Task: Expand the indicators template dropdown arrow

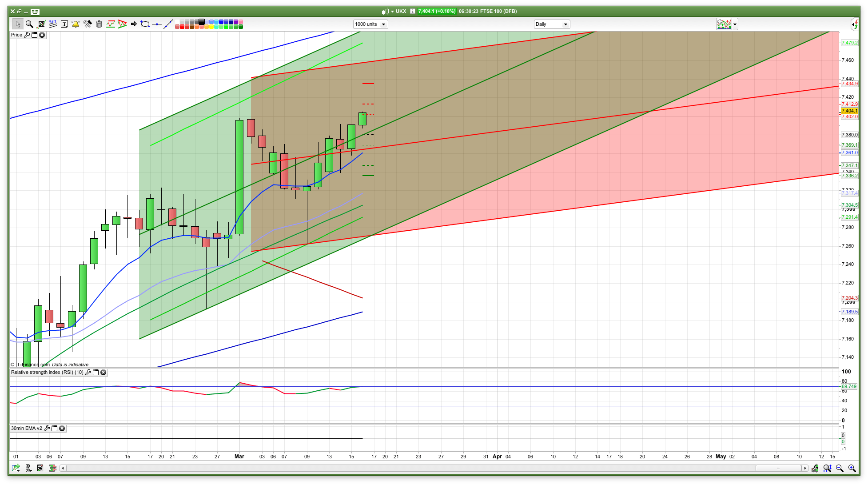Action: pyautogui.click(x=735, y=24)
